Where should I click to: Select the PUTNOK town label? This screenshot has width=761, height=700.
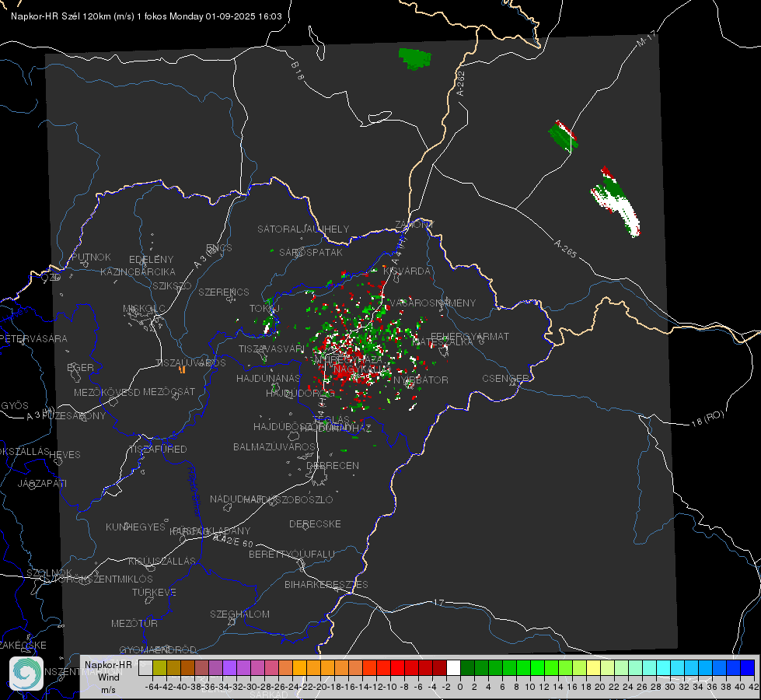click(x=91, y=257)
